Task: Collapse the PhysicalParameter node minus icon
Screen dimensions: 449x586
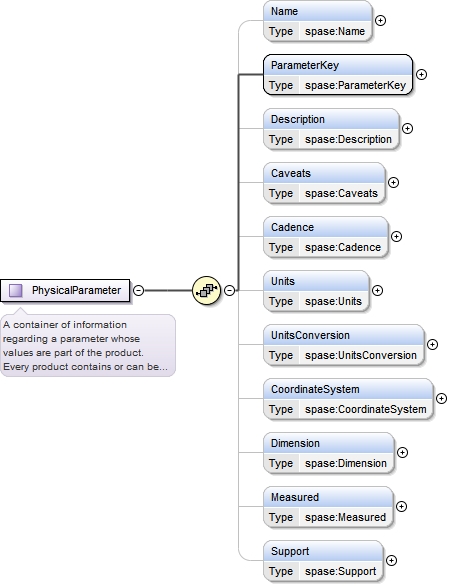Action: (x=139, y=290)
